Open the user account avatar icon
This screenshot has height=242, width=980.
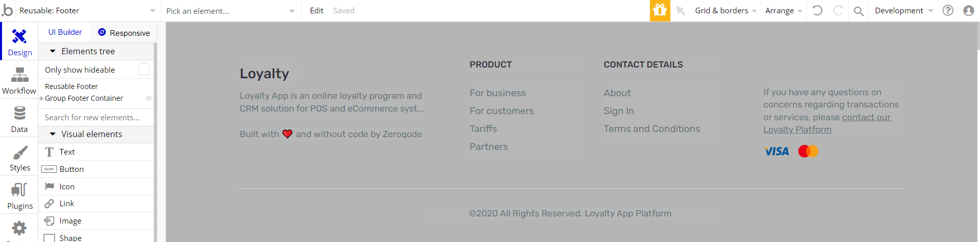pyautogui.click(x=968, y=10)
